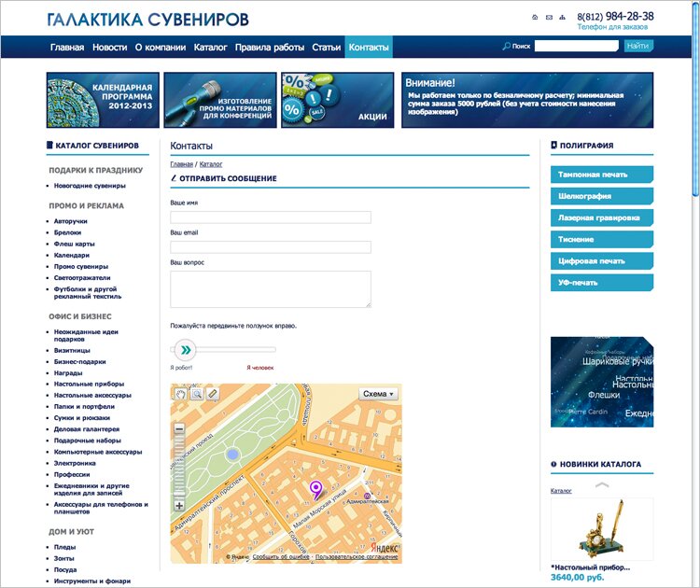Click the Яндекс logo on the map
The width and height of the screenshot is (700, 588).
pyautogui.click(x=385, y=548)
